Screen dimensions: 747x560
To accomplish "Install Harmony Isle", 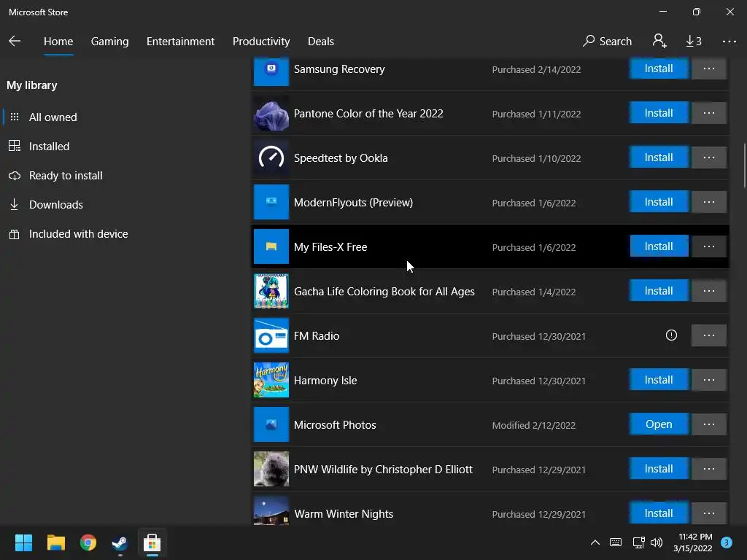I will [x=659, y=379].
